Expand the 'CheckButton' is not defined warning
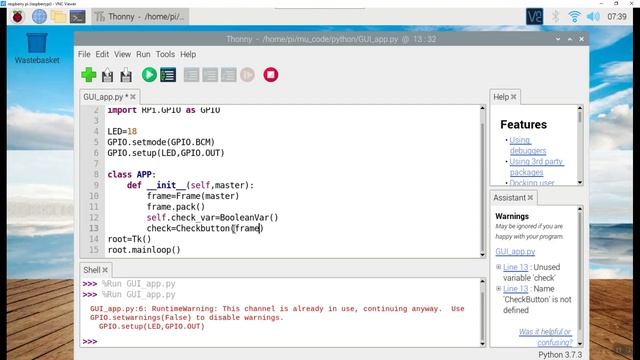The image size is (640, 360). [x=498, y=289]
